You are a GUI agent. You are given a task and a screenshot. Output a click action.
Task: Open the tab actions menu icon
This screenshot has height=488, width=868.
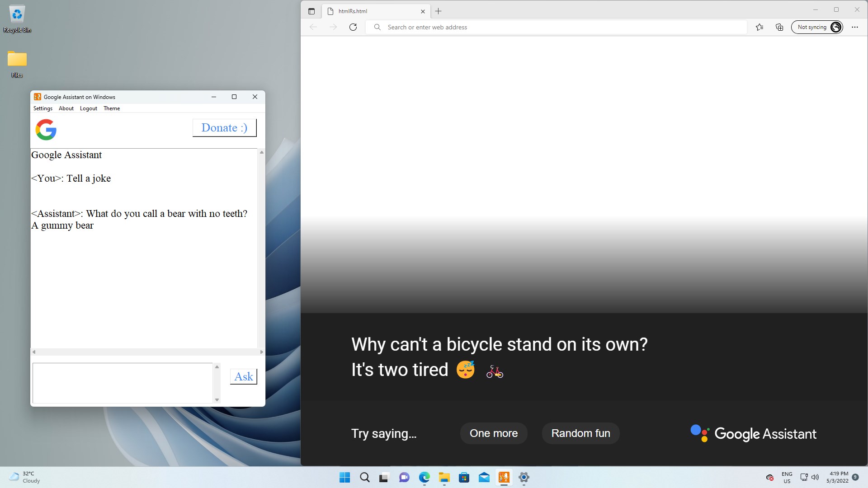(x=311, y=11)
